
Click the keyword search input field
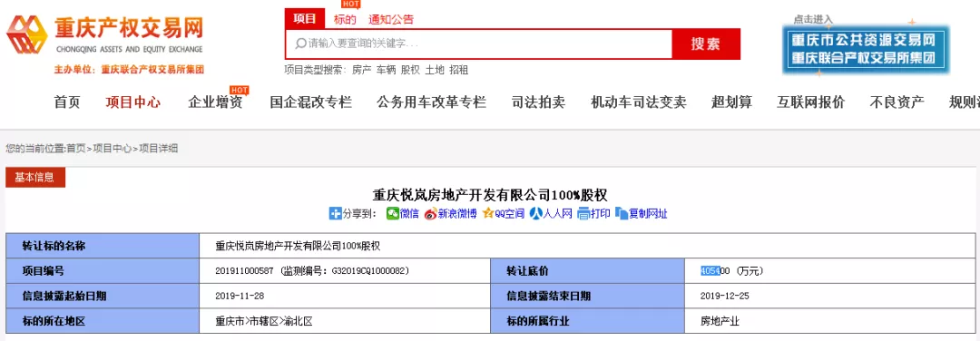[479, 44]
